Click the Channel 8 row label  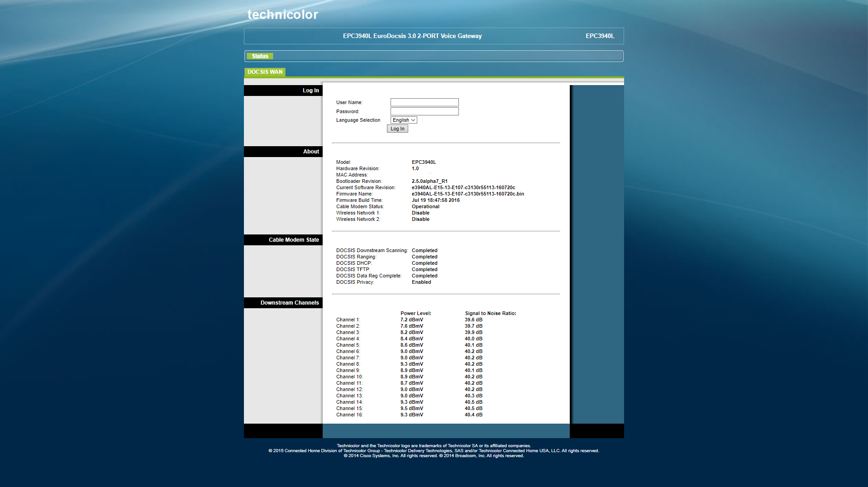(348, 364)
